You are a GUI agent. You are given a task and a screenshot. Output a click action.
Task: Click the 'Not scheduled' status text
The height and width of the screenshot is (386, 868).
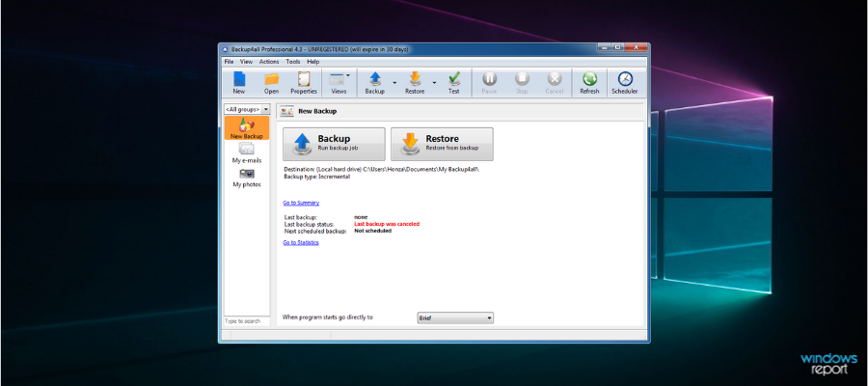pos(373,231)
